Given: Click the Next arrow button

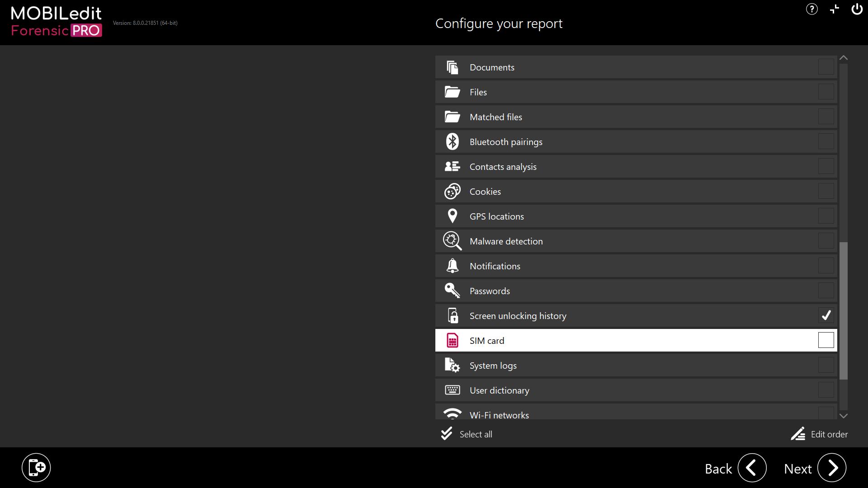Looking at the screenshot, I should pyautogui.click(x=831, y=468).
